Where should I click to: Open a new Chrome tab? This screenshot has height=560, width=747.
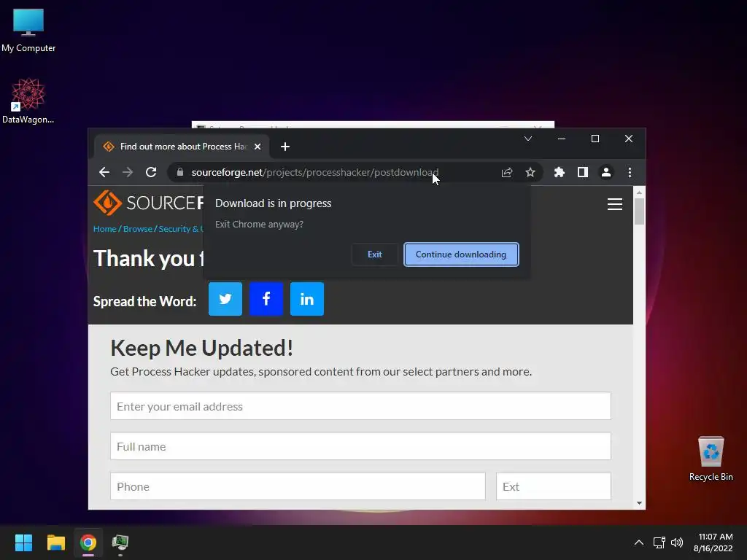285,147
